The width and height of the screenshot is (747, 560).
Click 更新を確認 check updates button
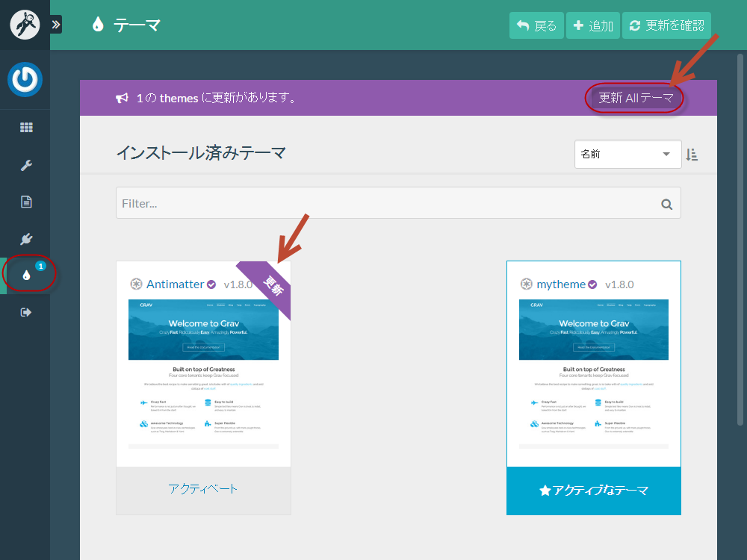click(x=666, y=25)
